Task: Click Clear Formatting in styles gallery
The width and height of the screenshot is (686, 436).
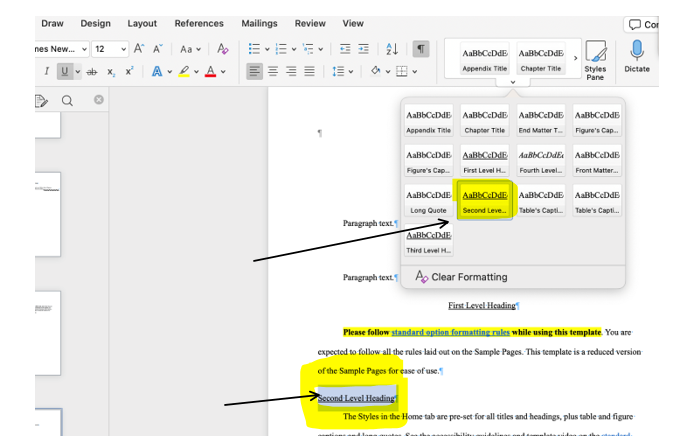Action: 460,277
